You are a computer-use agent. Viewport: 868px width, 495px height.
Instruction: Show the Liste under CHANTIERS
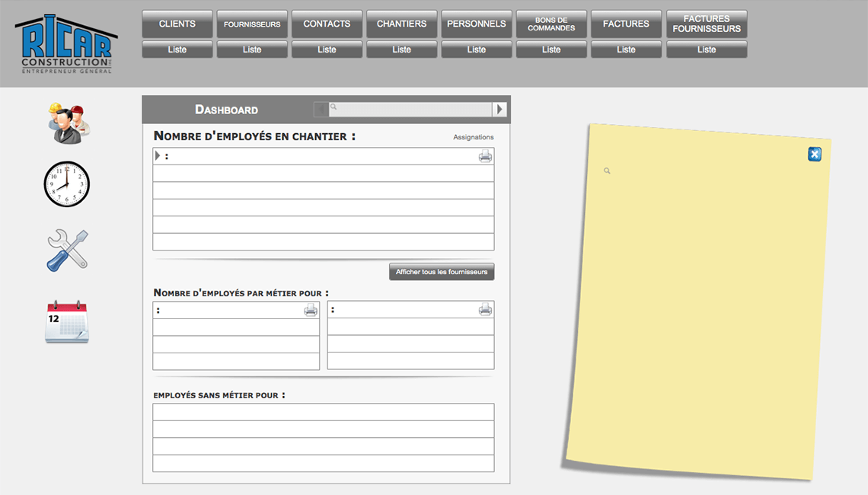(x=401, y=49)
